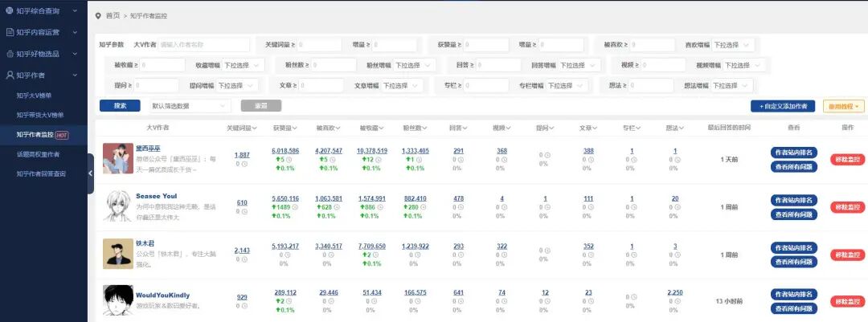Go to 首页 breadcrumb link

tap(113, 15)
